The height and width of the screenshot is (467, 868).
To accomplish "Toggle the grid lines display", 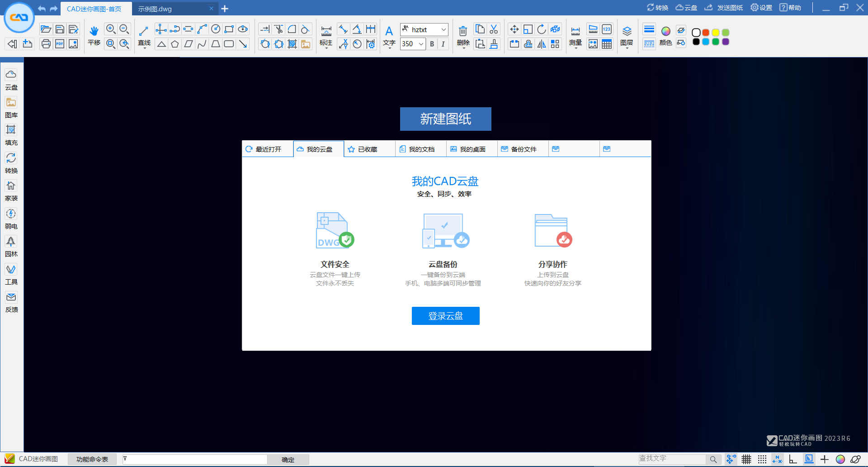I will click(x=746, y=459).
